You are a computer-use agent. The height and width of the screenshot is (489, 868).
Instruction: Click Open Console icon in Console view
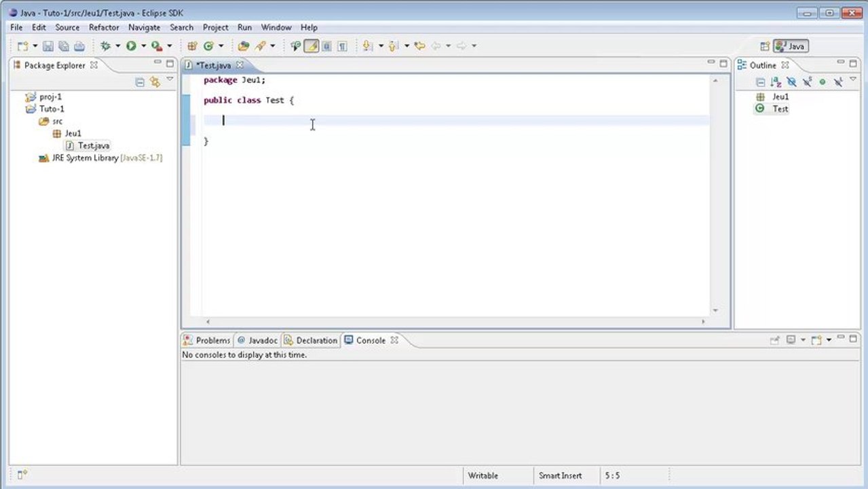click(816, 340)
